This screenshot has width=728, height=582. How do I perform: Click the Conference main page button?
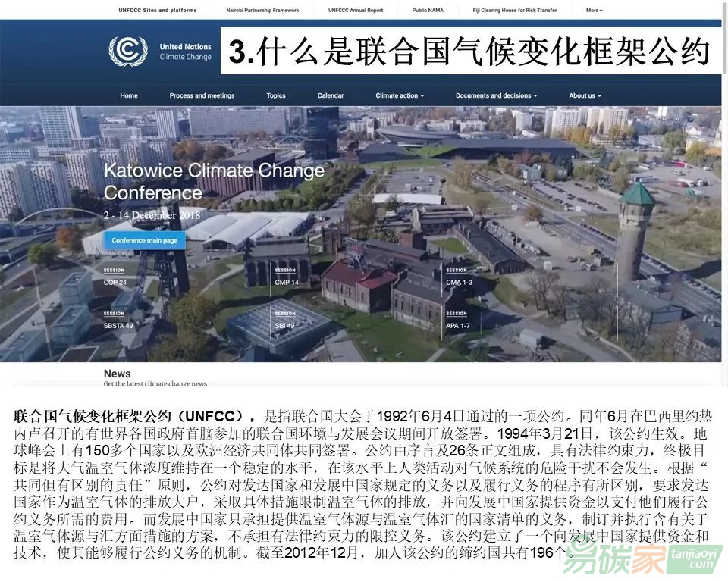pyautogui.click(x=144, y=240)
